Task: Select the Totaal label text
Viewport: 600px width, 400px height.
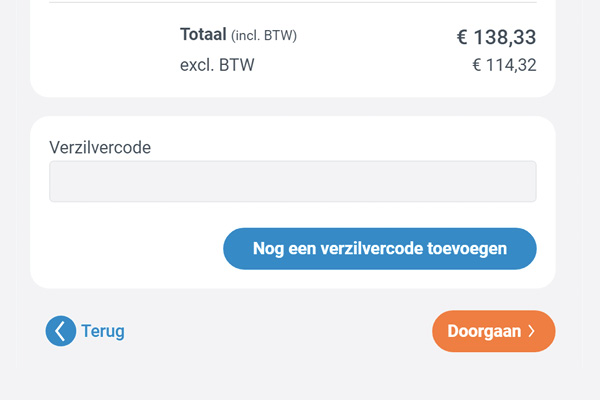Action: point(203,34)
